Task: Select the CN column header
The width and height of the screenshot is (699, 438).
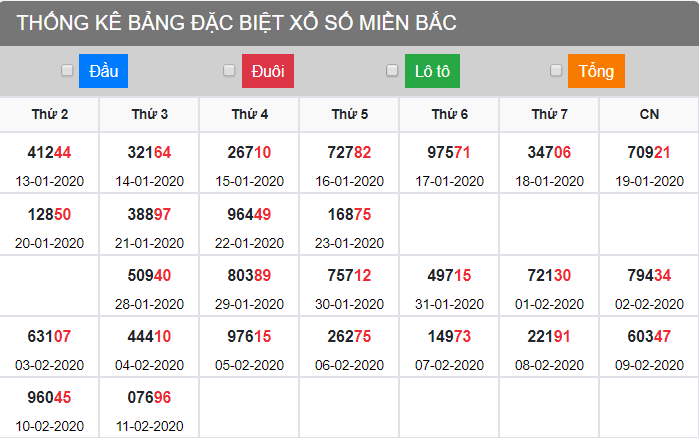Action: tap(649, 114)
